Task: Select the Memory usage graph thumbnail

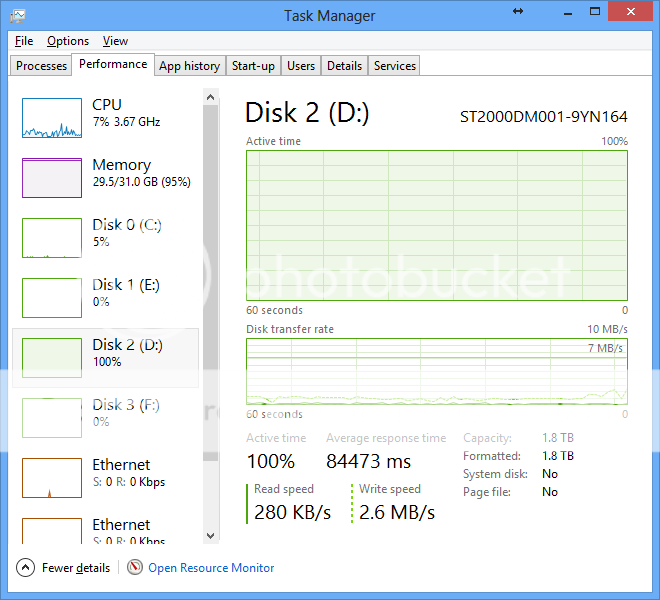Action: click(52, 178)
